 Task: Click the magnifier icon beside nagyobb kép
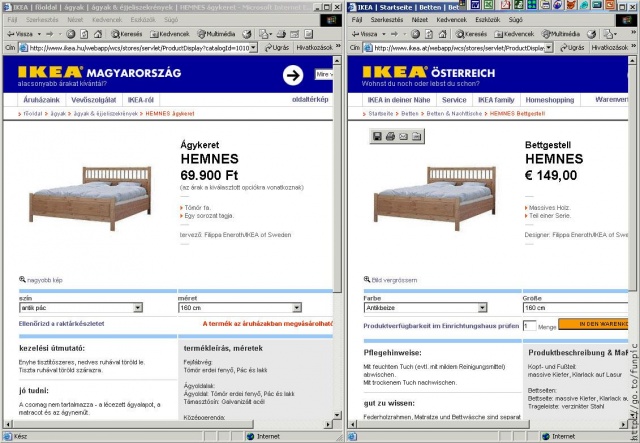point(22,280)
